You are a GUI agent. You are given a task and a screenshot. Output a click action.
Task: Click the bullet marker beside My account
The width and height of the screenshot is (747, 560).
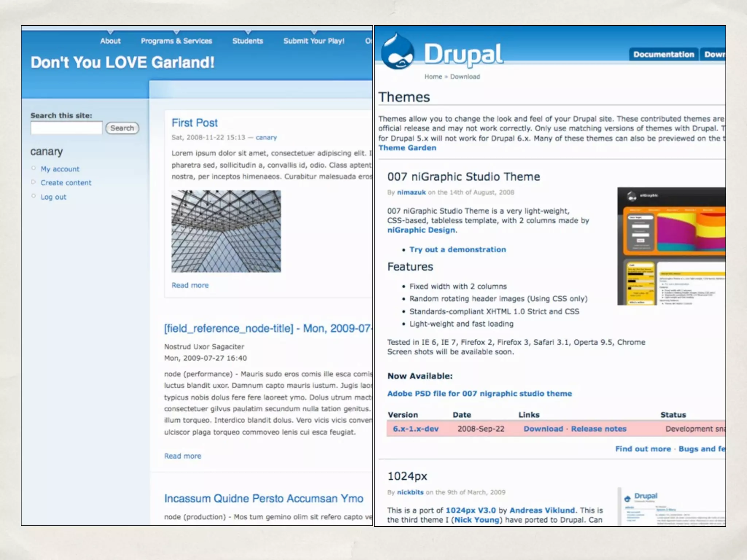34,168
